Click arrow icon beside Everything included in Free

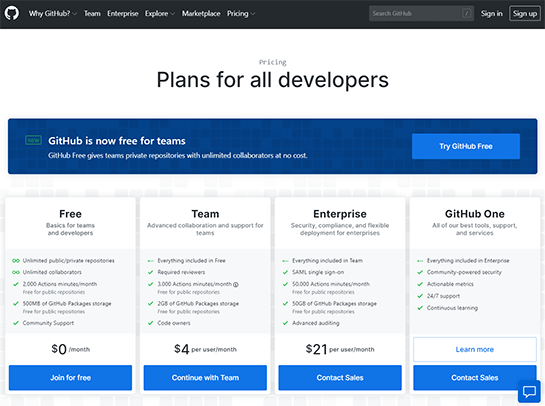[151, 261]
